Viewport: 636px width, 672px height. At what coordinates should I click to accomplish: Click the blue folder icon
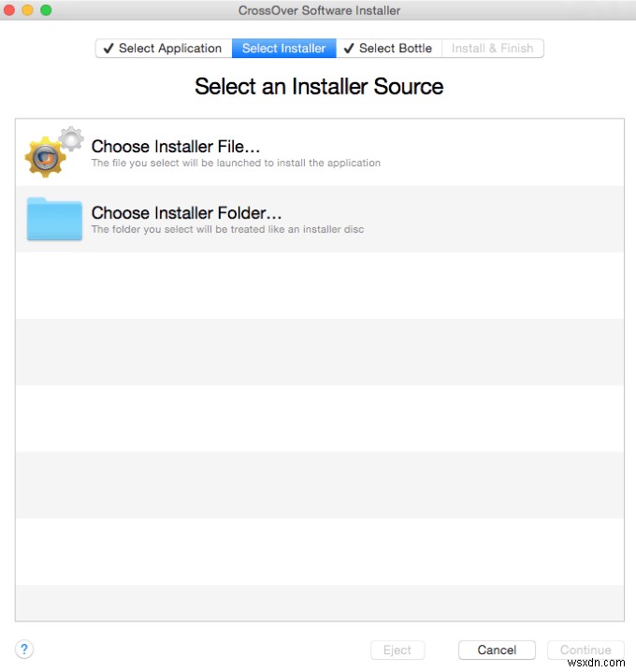click(54, 219)
